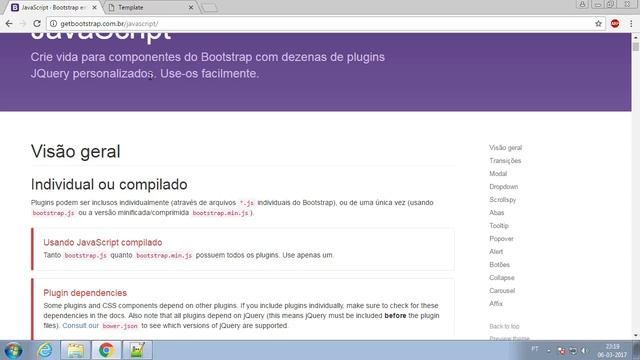Jump to Transições in sidebar
This screenshot has width=640, height=360.
click(505, 161)
